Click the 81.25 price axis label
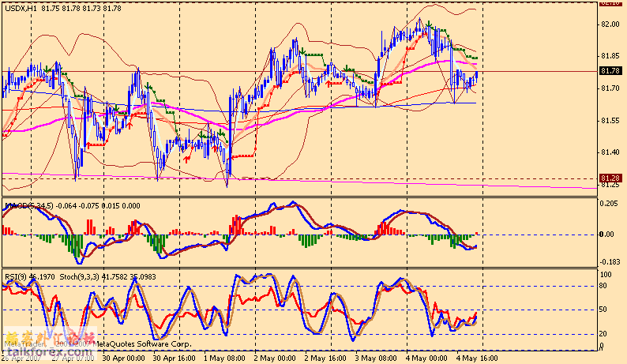This screenshot has height=364, width=627. [610, 185]
